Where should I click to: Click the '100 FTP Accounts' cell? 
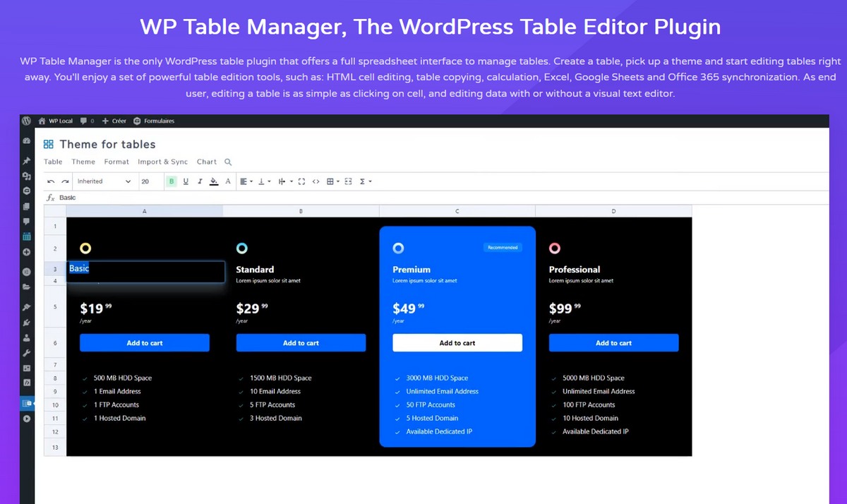tap(589, 405)
